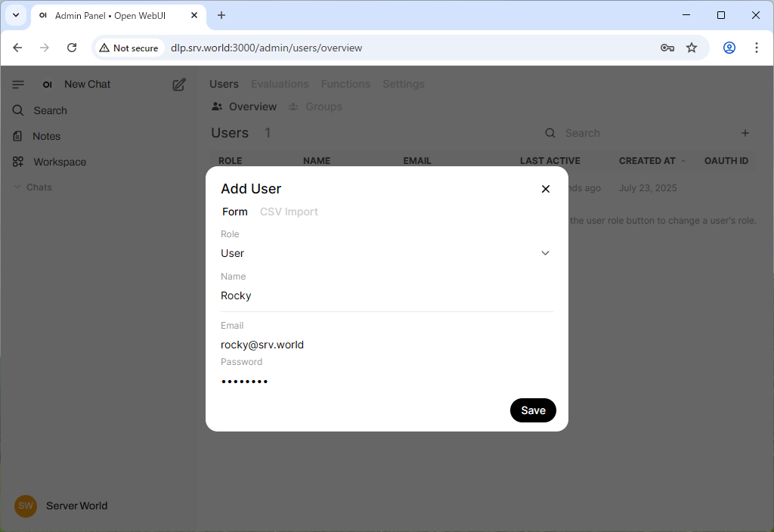Sort users by LAST ACTIVE column
The width and height of the screenshot is (774, 532).
(550, 161)
